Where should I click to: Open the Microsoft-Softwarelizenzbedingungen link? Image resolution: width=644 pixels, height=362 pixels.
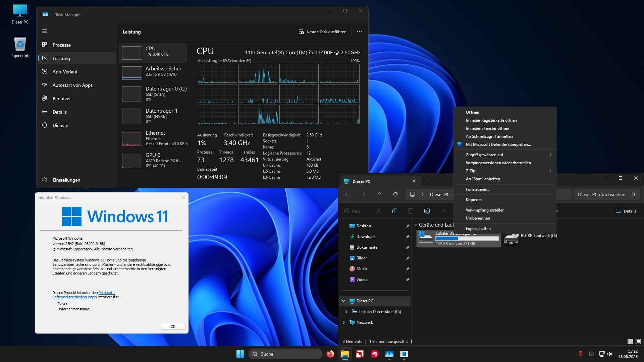click(84, 295)
